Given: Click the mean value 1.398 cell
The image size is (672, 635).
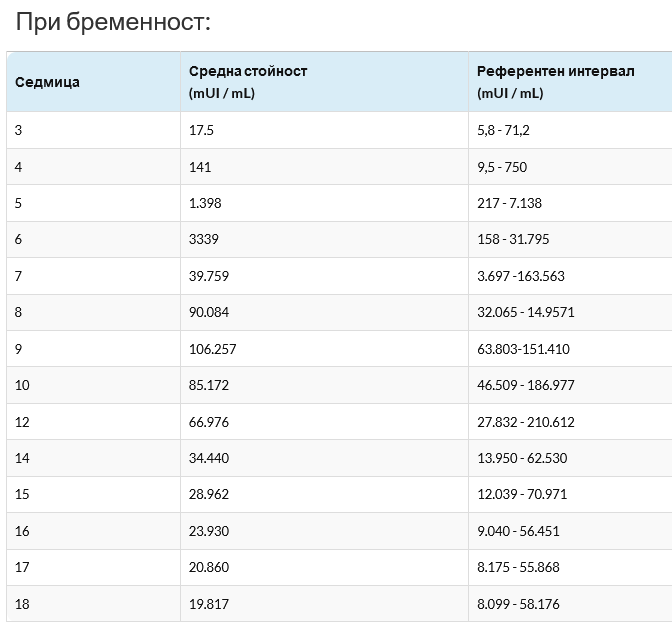Looking at the screenshot, I should pyautogui.click(x=205, y=203).
